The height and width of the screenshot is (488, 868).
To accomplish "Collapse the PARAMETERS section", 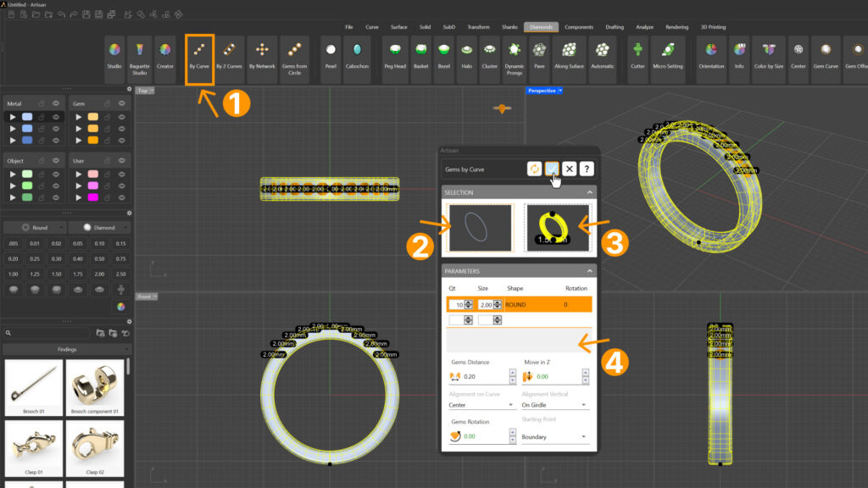I will pos(590,271).
